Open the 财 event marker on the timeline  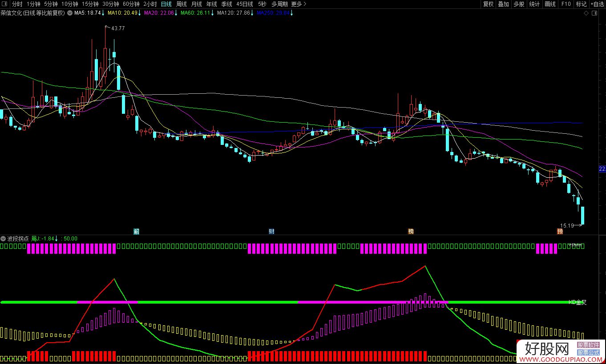pos(271,232)
